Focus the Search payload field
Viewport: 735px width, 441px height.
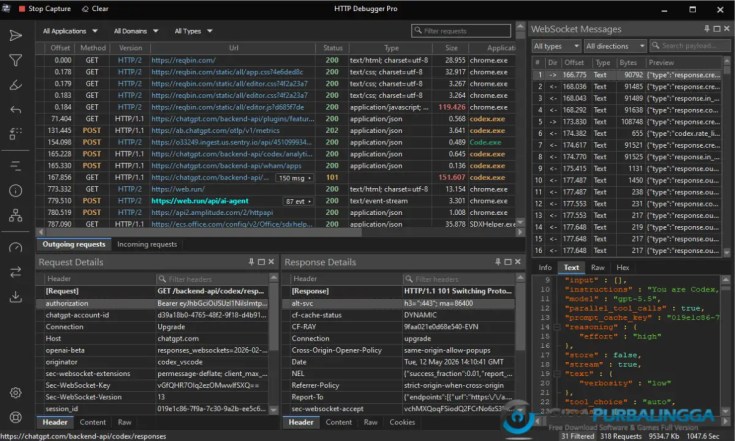(690, 46)
